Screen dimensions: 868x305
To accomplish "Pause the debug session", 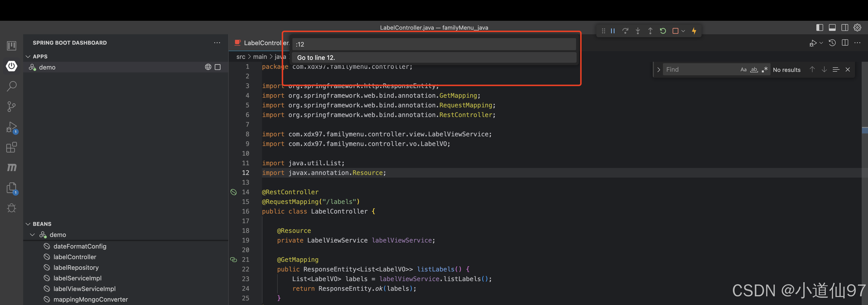I will (x=613, y=31).
